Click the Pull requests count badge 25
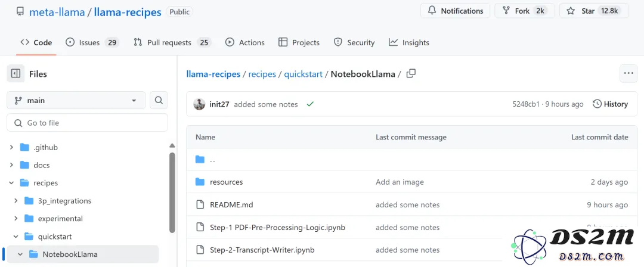 tap(204, 42)
